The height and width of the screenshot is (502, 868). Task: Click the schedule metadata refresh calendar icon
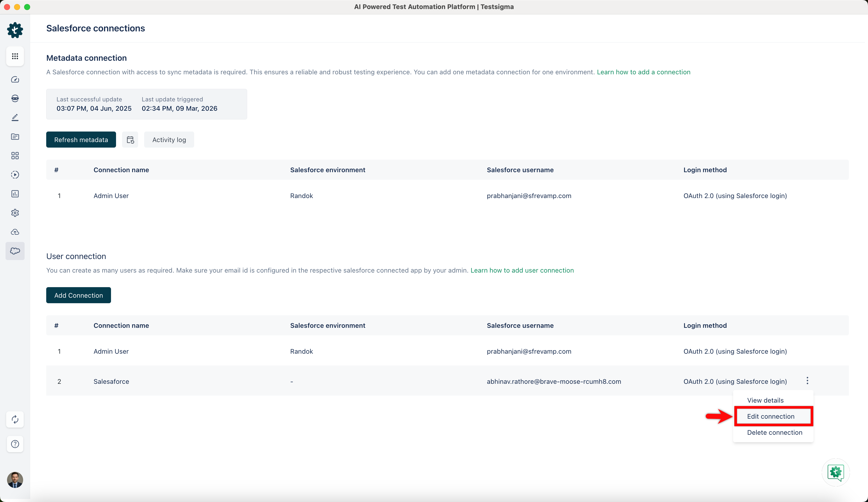click(x=130, y=140)
